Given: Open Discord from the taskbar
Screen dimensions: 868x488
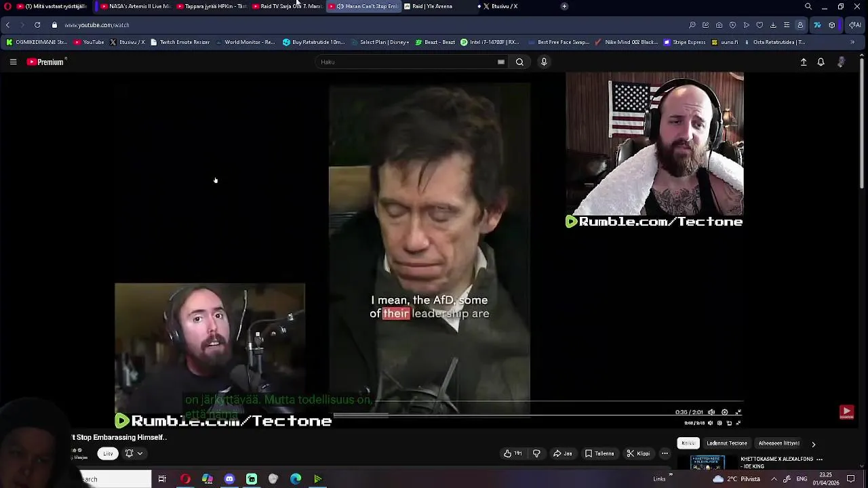Looking at the screenshot, I should click(229, 479).
